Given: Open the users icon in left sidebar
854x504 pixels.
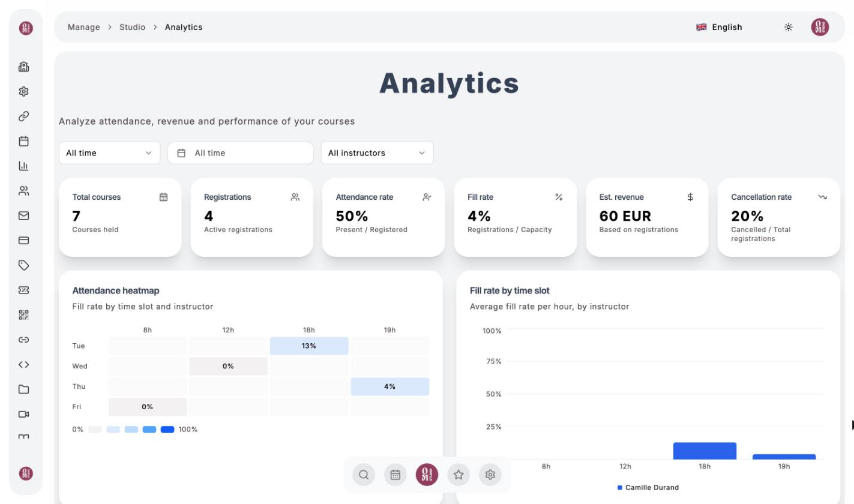Looking at the screenshot, I should [23, 191].
